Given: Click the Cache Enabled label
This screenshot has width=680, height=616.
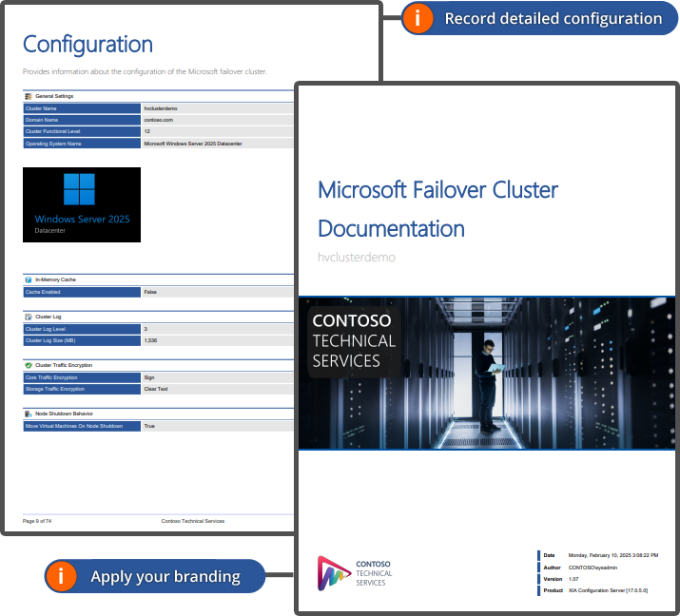Looking at the screenshot, I should tap(82, 292).
